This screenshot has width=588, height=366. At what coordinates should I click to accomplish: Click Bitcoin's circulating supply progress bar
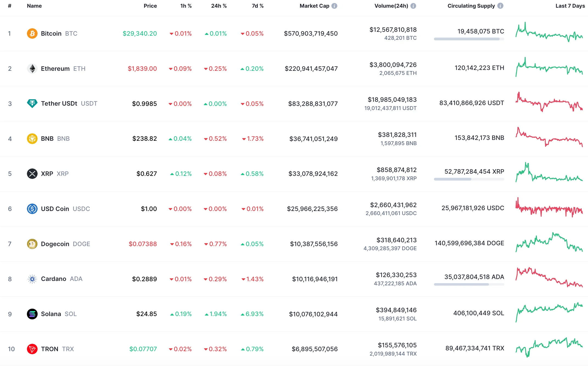click(x=469, y=39)
